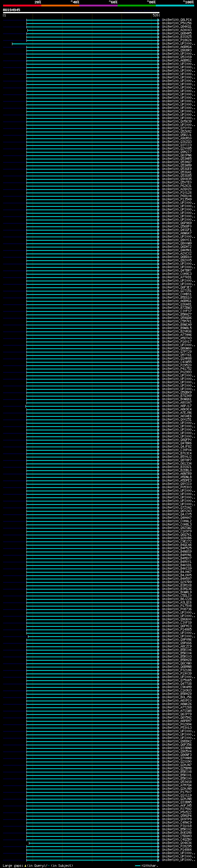
Task: Open hit UniRef100_Q84KQ1
Action: click(177, 26)
